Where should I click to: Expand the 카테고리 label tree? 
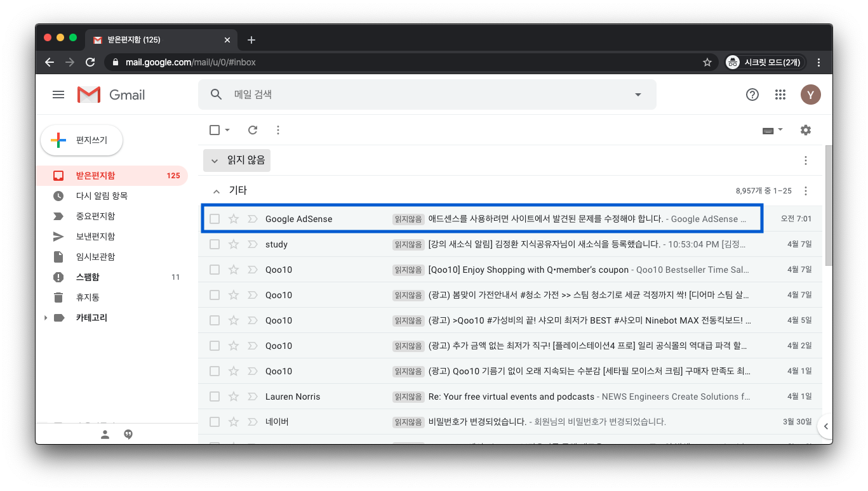(x=45, y=318)
